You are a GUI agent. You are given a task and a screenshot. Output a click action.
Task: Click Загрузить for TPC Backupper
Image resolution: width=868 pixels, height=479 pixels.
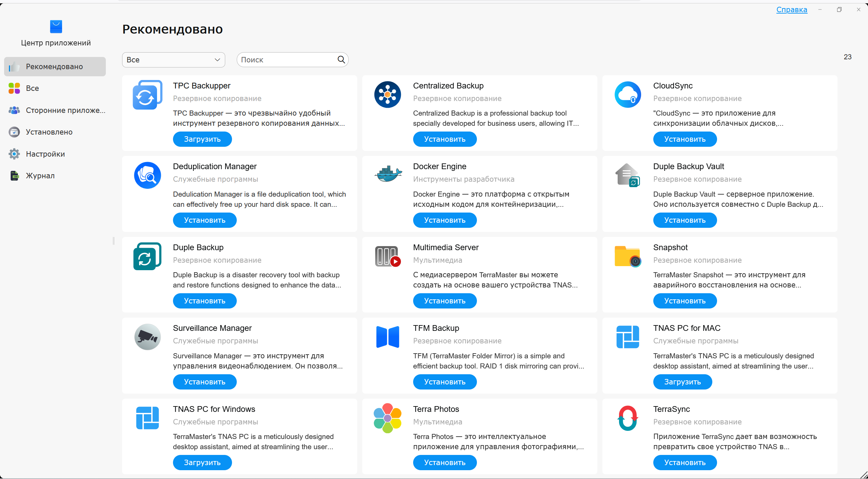pyautogui.click(x=202, y=139)
